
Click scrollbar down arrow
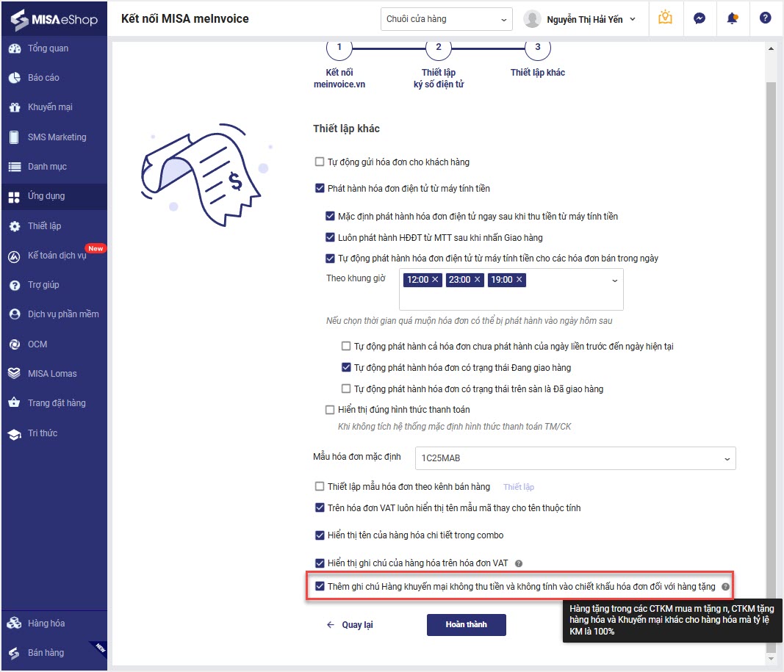pyautogui.click(x=771, y=659)
